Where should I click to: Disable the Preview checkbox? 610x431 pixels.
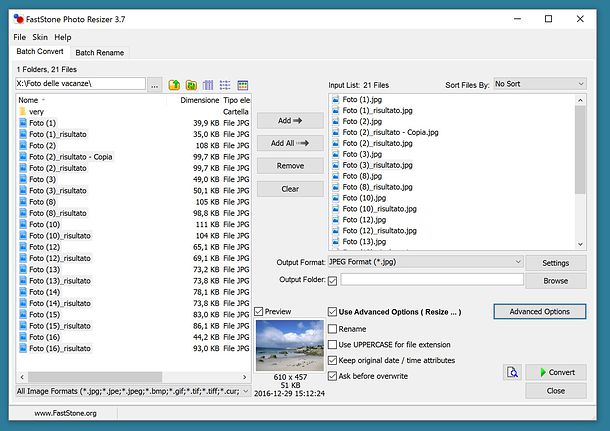[259, 312]
